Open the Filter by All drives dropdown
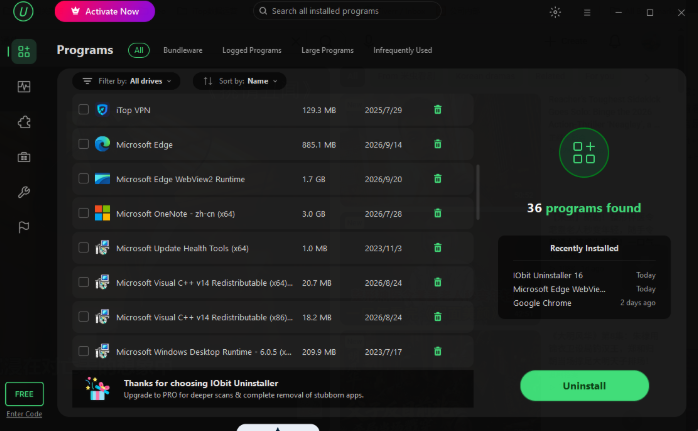Viewport: 698px width, 431px height. (x=126, y=81)
